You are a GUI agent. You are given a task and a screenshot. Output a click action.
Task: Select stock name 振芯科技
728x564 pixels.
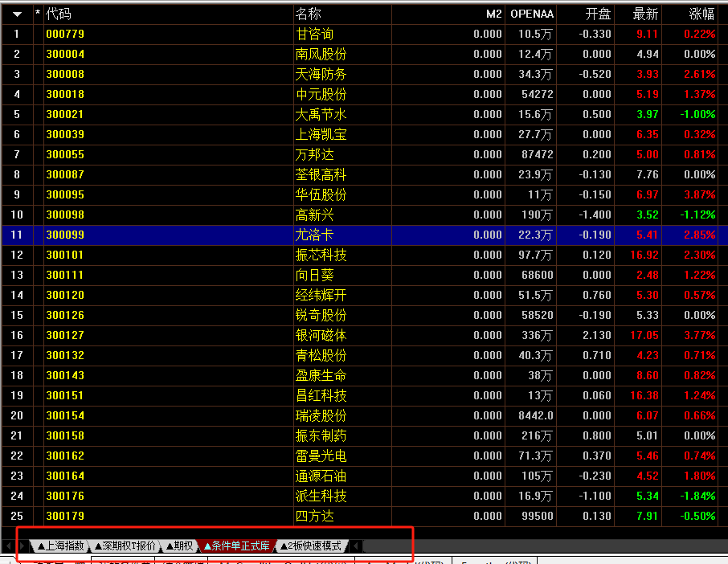(321, 255)
